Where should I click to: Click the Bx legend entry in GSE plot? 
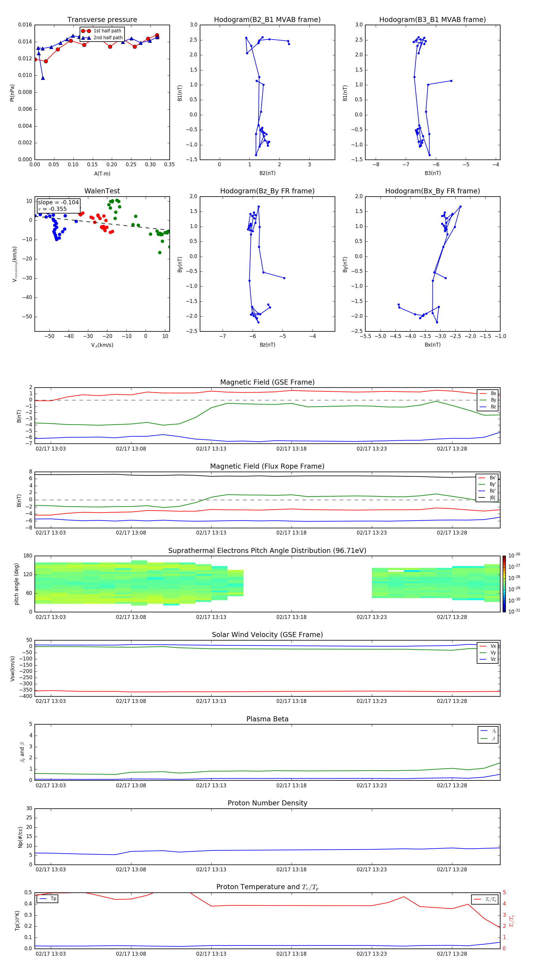[x=488, y=393]
